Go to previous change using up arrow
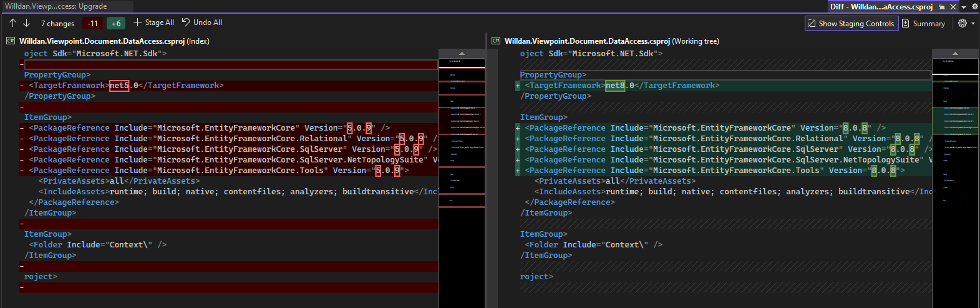 click(x=12, y=23)
